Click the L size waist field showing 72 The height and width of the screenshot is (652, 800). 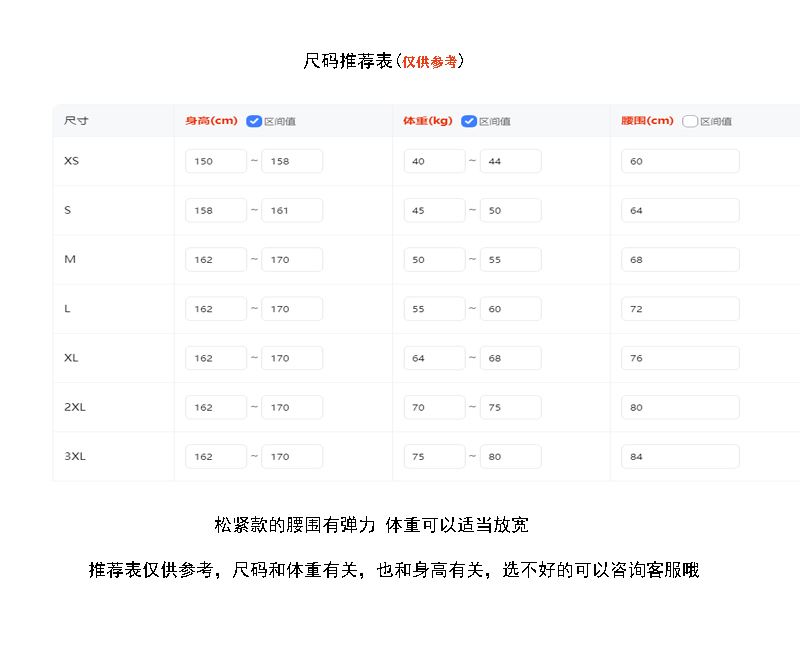coord(680,309)
